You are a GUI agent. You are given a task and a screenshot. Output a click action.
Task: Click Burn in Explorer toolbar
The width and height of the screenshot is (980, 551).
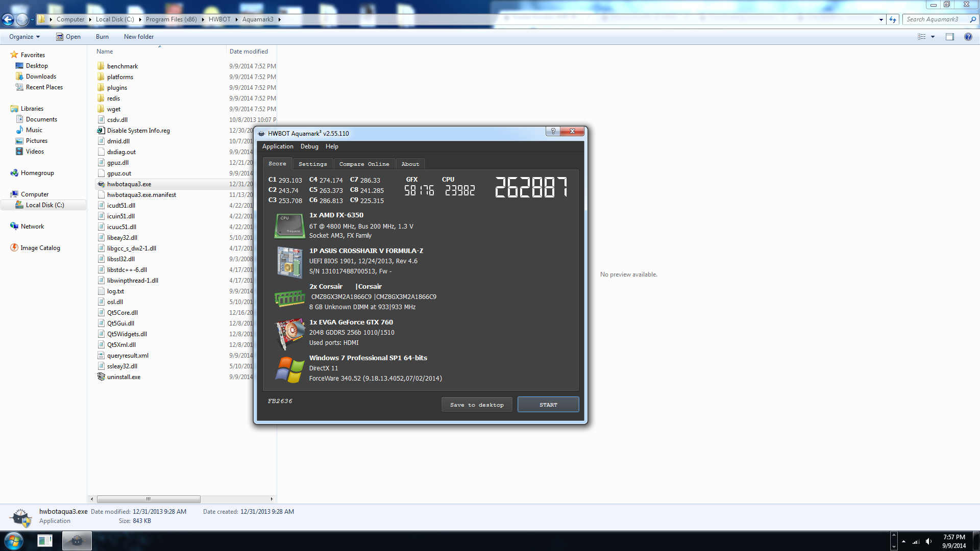tap(102, 37)
